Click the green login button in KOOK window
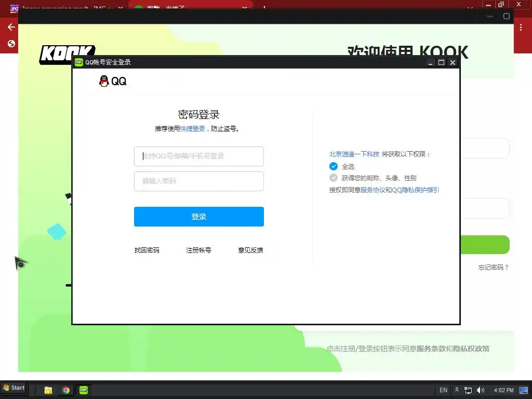This screenshot has height=399, width=532. (x=485, y=245)
